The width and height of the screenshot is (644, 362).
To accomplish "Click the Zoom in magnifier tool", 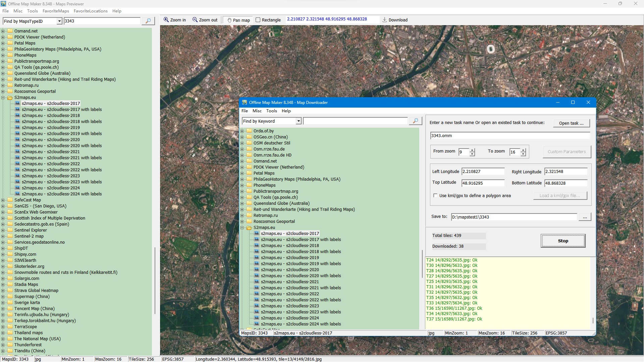I will 166,20.
